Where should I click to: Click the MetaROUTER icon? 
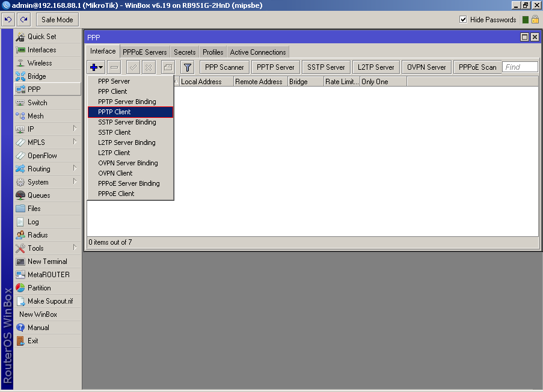coord(20,275)
